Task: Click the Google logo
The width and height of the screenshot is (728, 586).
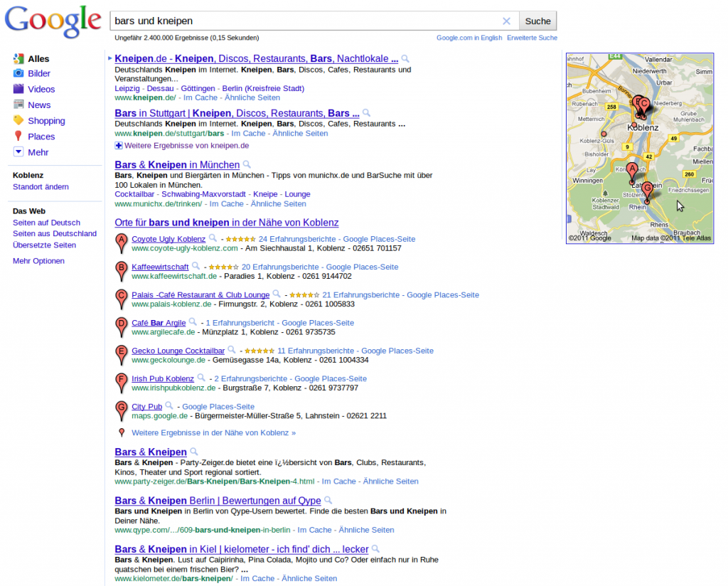Action: pyautogui.click(x=53, y=21)
